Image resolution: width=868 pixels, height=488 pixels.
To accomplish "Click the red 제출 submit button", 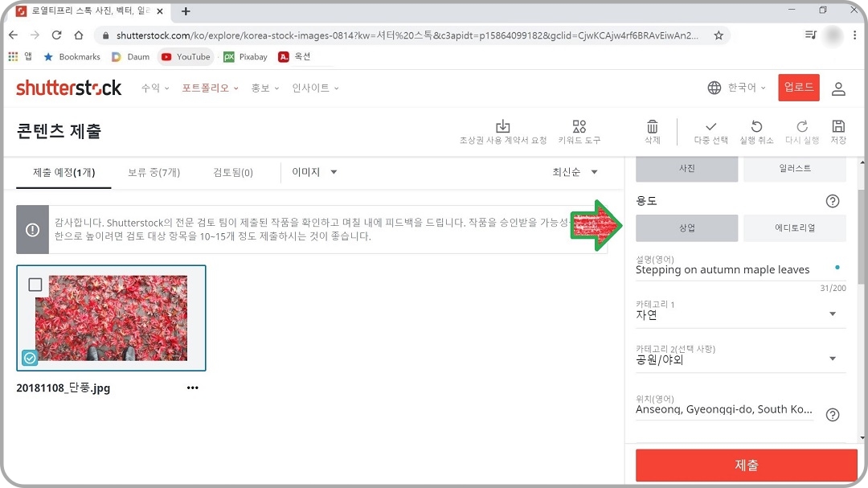I will click(x=746, y=465).
